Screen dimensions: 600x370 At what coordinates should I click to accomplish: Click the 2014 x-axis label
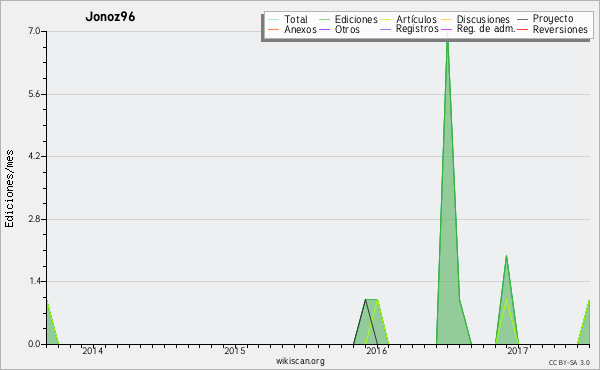(93, 351)
